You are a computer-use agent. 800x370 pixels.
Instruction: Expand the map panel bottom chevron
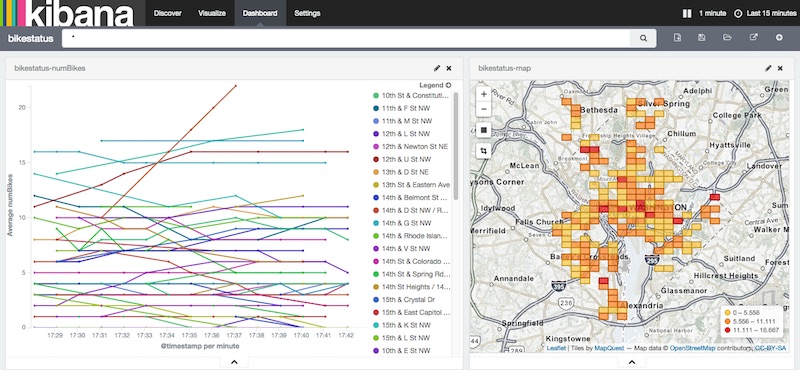632,362
